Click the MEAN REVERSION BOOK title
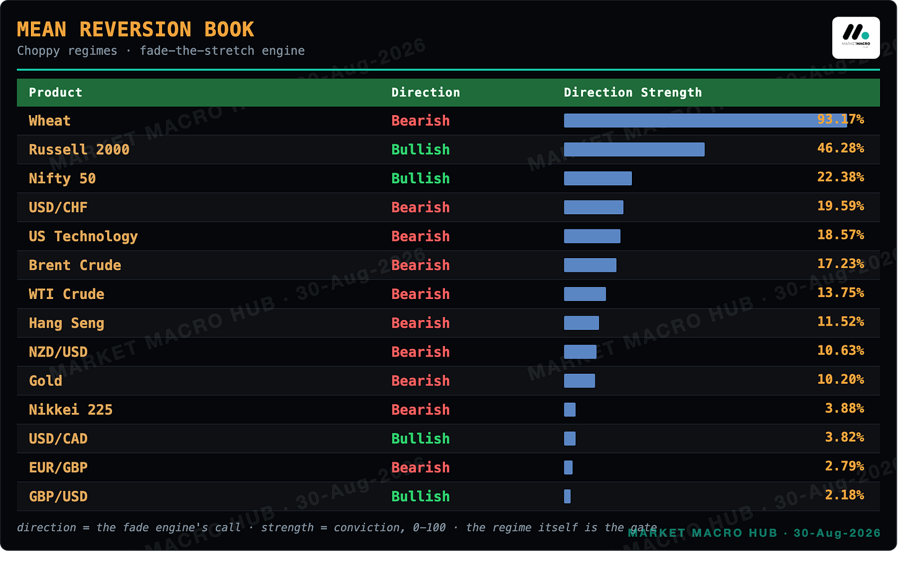901x588 pixels. 136,29
